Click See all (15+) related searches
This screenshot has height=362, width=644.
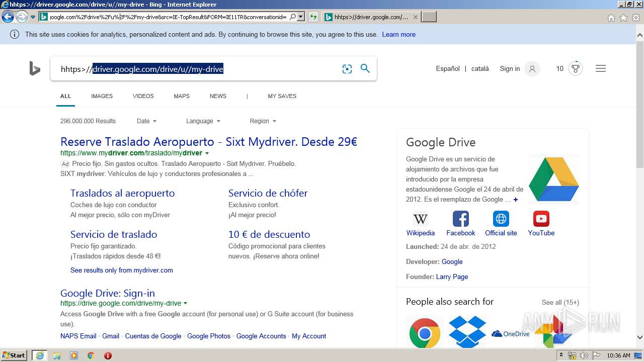560,302
